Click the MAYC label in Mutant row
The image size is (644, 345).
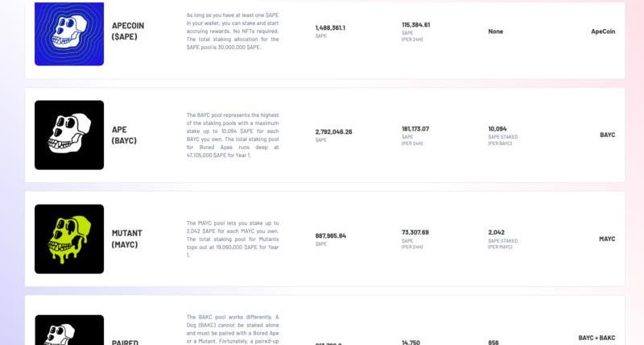[607, 239]
